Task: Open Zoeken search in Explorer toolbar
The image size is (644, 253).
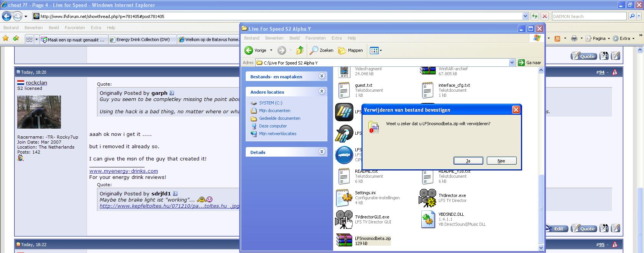Action: (322, 50)
